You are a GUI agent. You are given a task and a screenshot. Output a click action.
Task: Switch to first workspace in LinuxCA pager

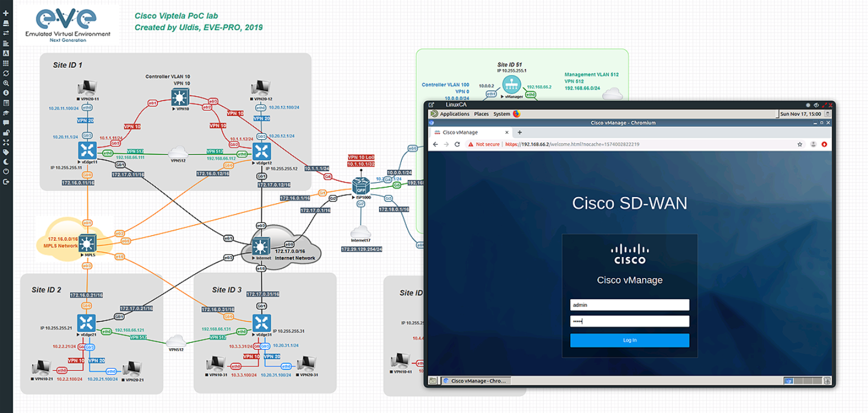click(788, 381)
